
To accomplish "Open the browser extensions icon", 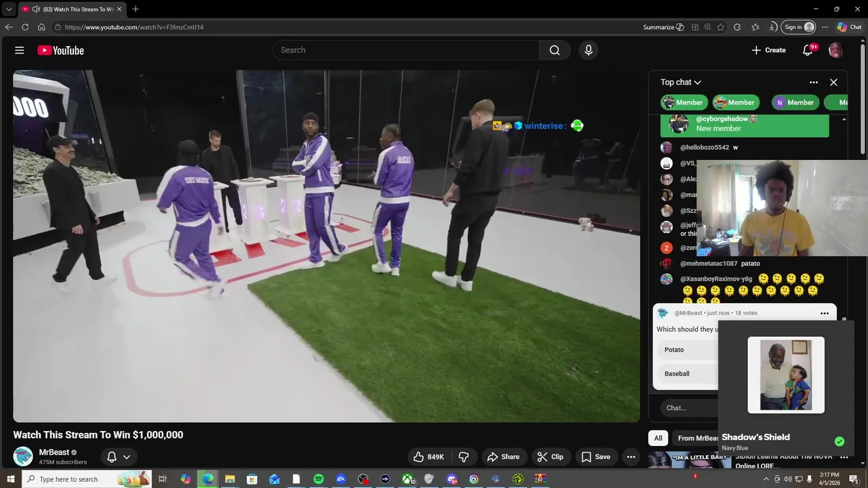I will 737,27.
